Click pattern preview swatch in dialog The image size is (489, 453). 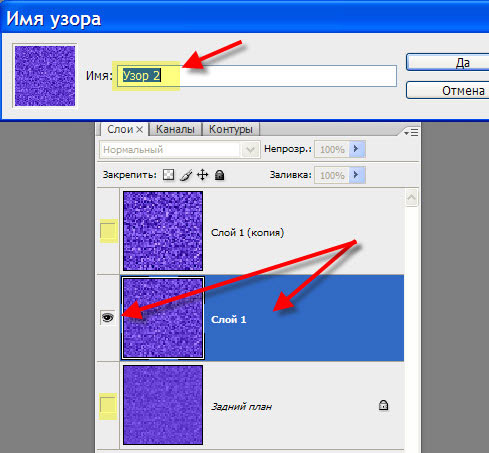[45, 76]
